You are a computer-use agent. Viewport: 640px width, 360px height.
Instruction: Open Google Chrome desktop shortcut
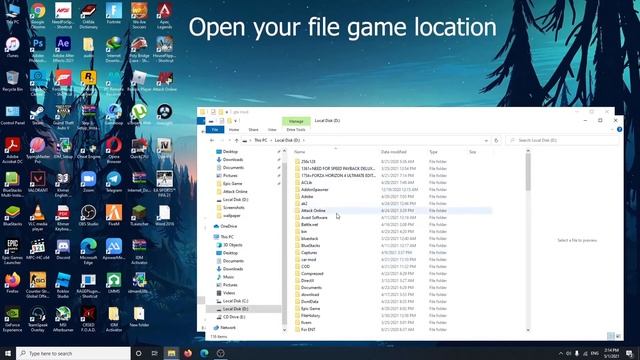(x=38, y=16)
